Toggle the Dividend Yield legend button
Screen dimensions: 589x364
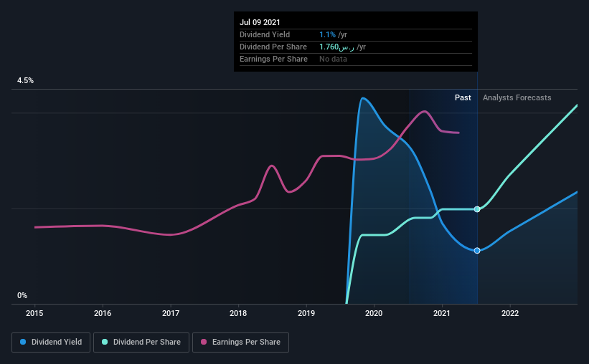click(51, 343)
